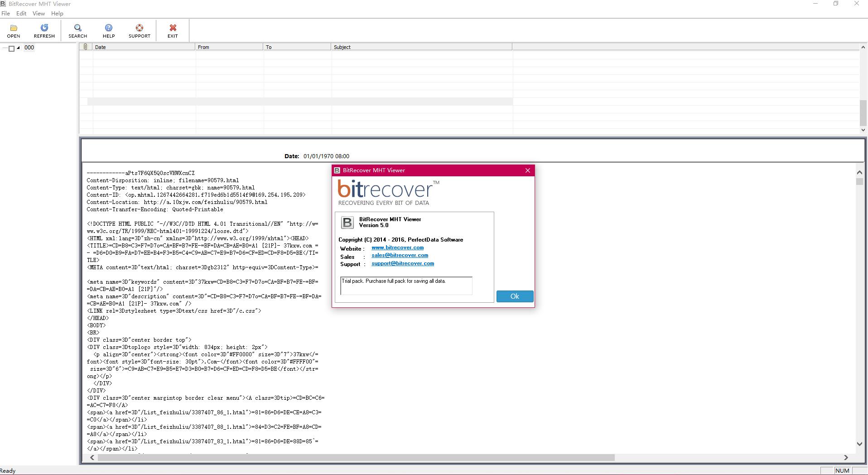
Task: Open the Help menu
Action: point(57,14)
